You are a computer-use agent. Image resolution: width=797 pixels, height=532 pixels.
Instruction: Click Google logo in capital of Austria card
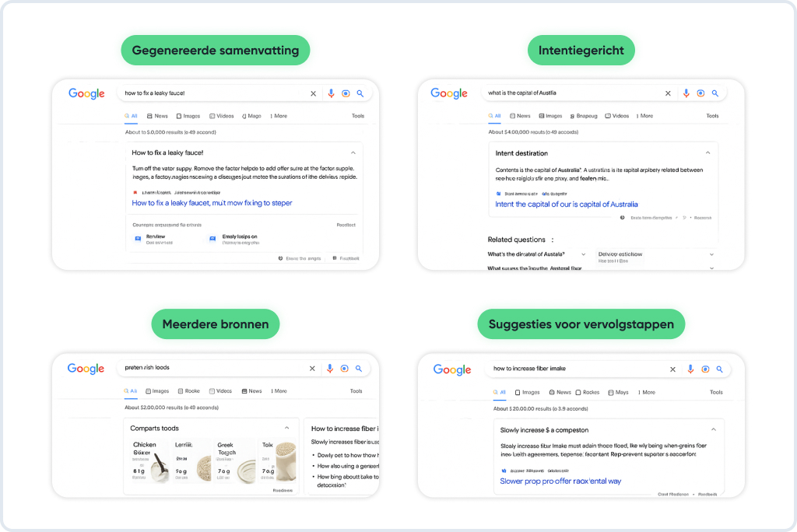449,93
